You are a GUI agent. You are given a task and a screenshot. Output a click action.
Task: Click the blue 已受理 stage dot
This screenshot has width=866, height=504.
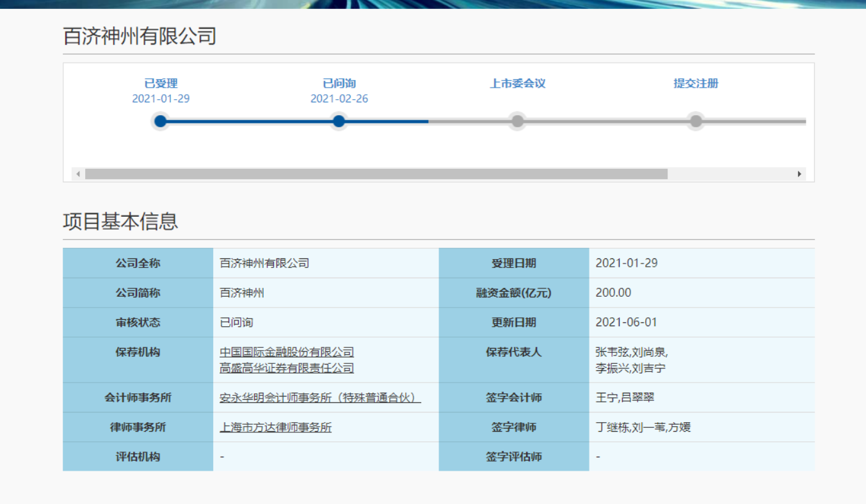(160, 121)
